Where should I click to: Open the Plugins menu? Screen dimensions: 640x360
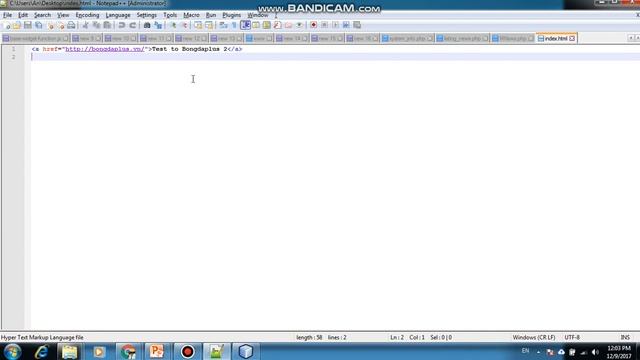(231, 15)
